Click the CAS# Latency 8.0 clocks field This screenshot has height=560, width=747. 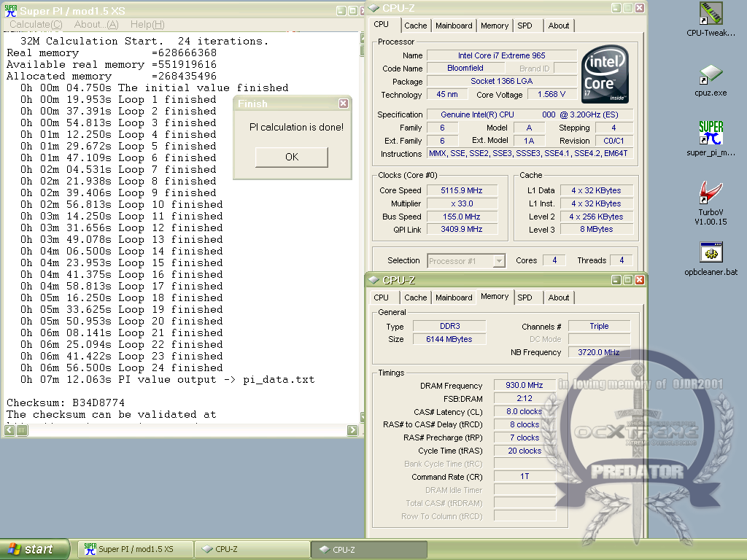pyautogui.click(x=525, y=411)
